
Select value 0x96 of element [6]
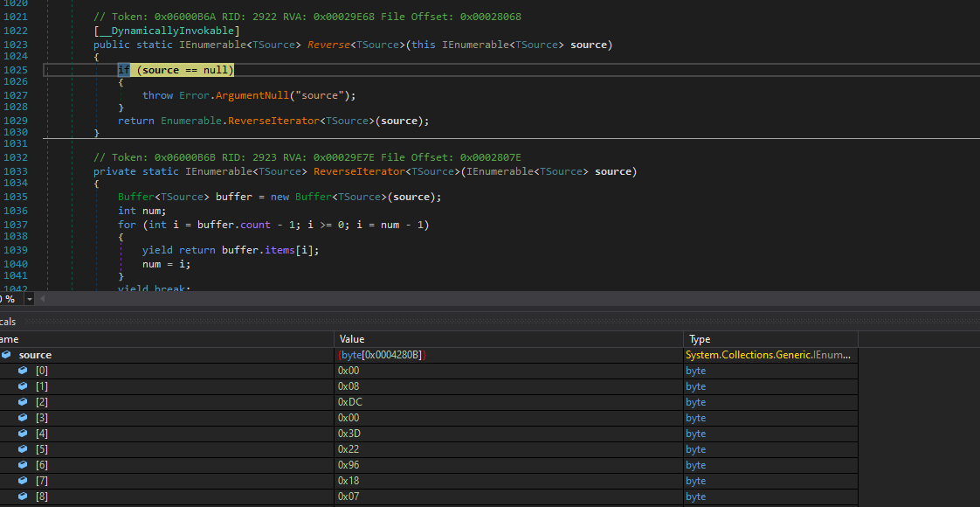click(x=349, y=465)
